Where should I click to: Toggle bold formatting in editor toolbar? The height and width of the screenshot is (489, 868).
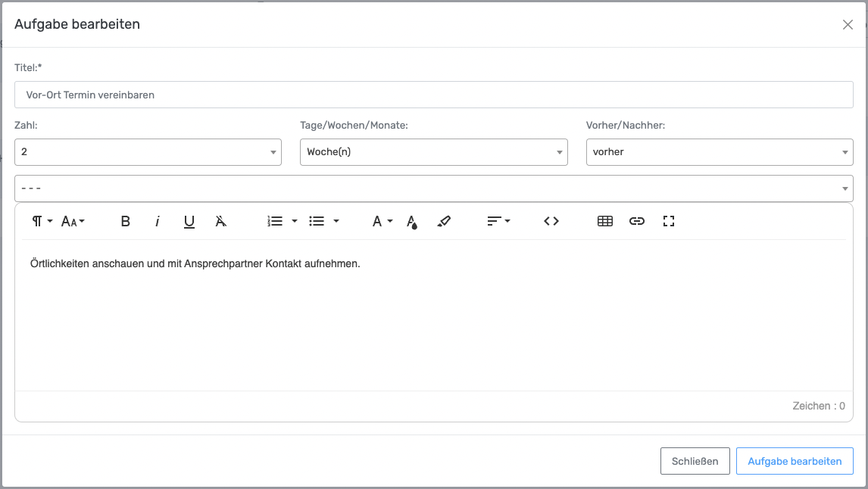pyautogui.click(x=126, y=221)
